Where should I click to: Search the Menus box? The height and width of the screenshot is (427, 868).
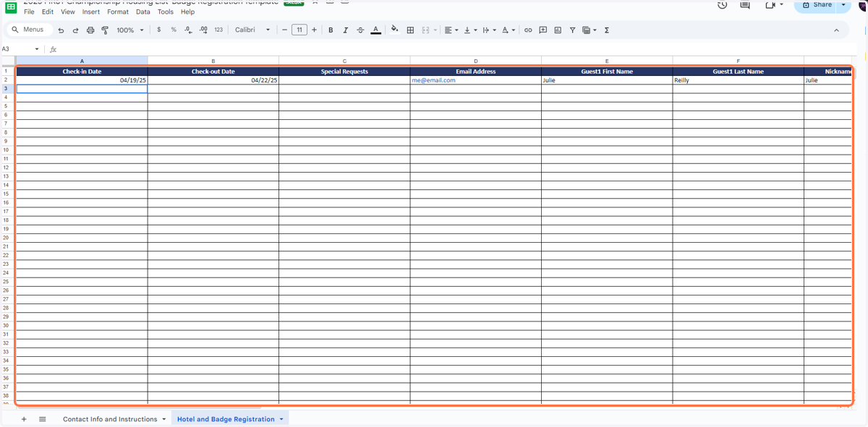29,30
